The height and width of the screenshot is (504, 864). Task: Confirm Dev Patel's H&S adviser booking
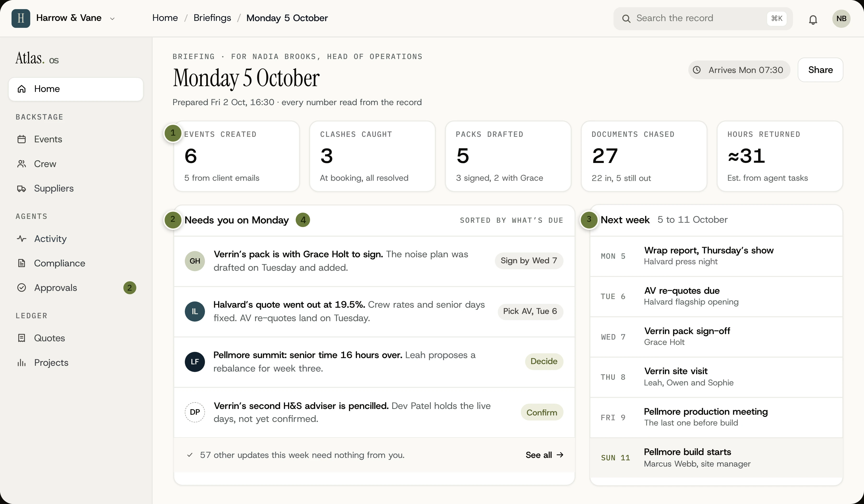pyautogui.click(x=542, y=413)
